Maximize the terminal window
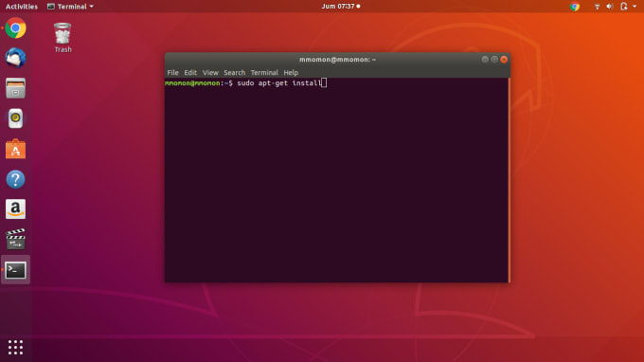The height and width of the screenshot is (362, 644). tap(494, 59)
